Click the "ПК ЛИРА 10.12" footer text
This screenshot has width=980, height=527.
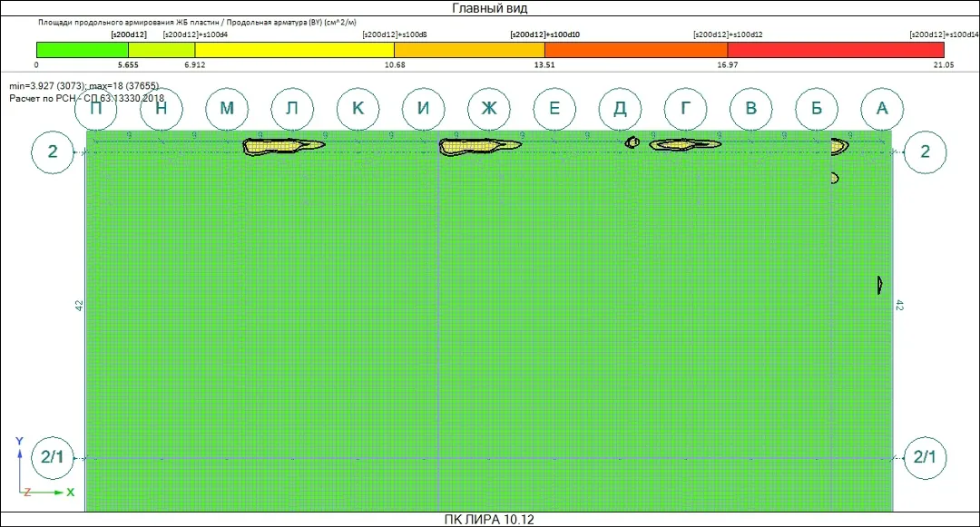coord(489,520)
